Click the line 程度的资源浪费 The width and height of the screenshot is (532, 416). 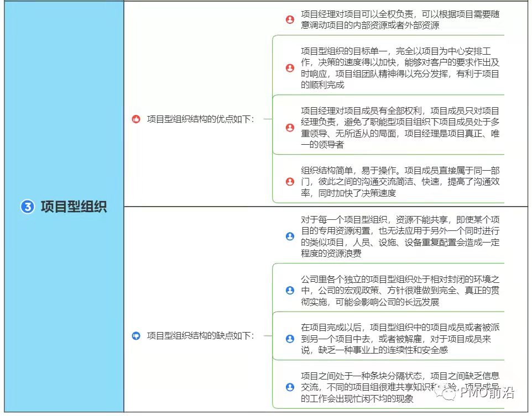[331, 253]
